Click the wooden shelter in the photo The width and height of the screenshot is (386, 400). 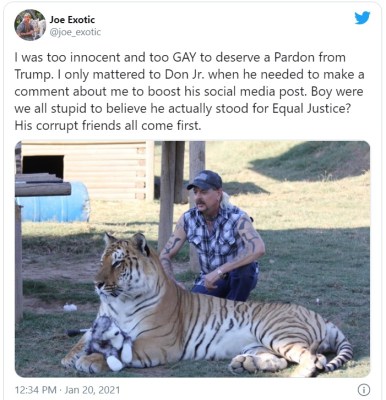[x=85, y=171]
